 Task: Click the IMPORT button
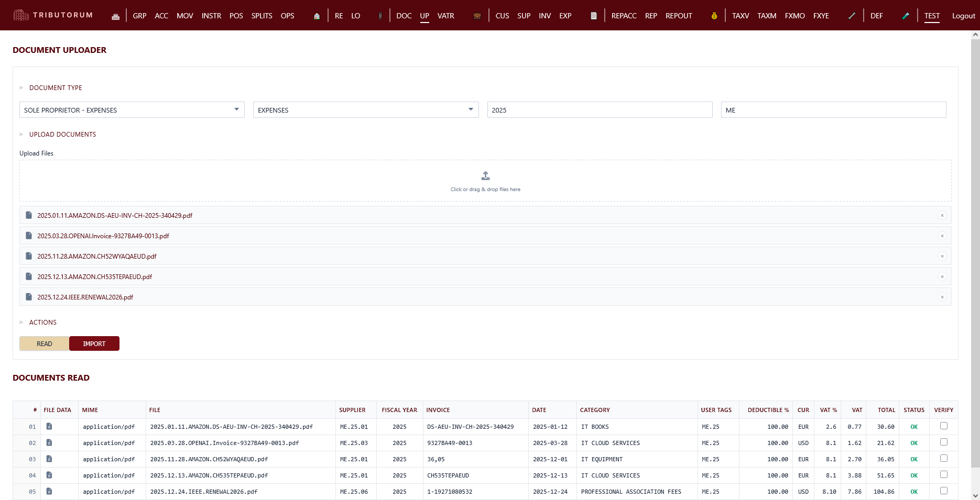coord(94,343)
